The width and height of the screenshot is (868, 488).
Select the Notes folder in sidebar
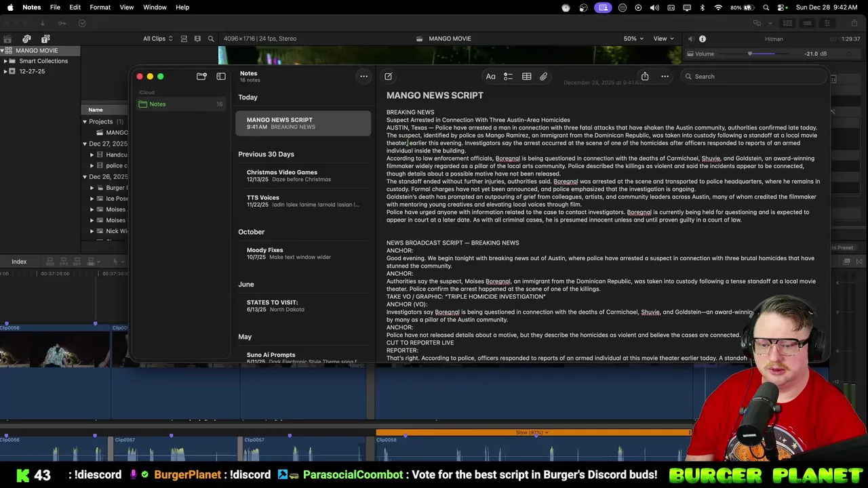click(180, 104)
